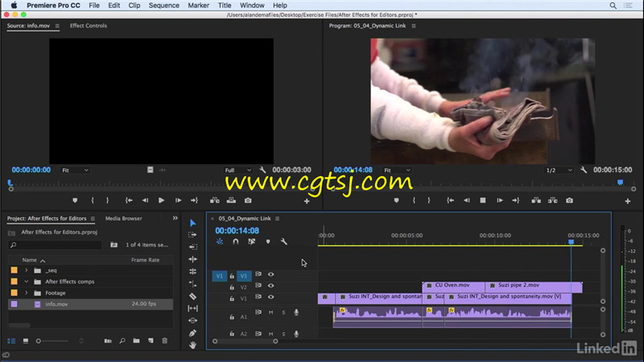Hide track V1 output eye
This screenshot has width=644, height=362.
point(270,297)
